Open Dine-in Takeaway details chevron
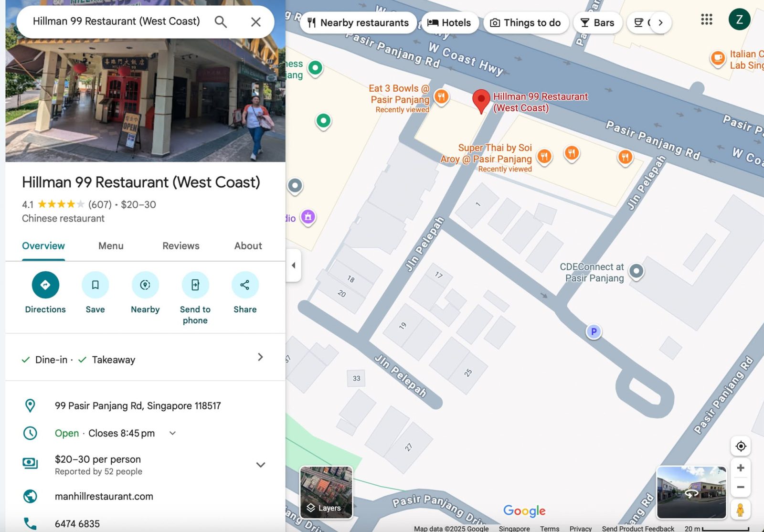 point(260,357)
